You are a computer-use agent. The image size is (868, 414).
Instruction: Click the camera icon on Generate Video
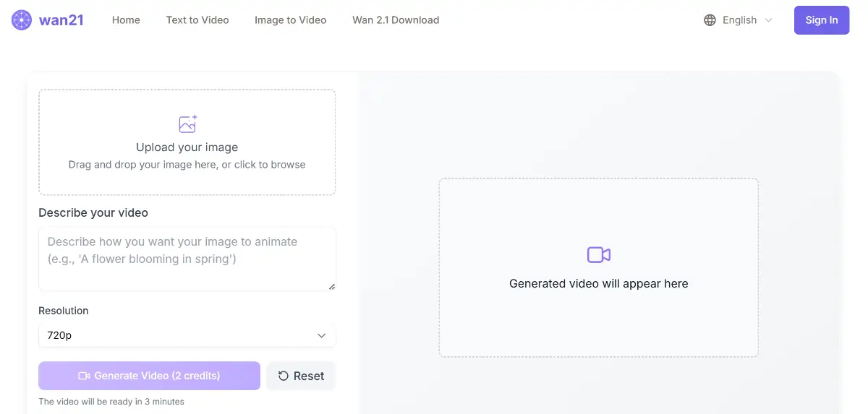coord(84,376)
